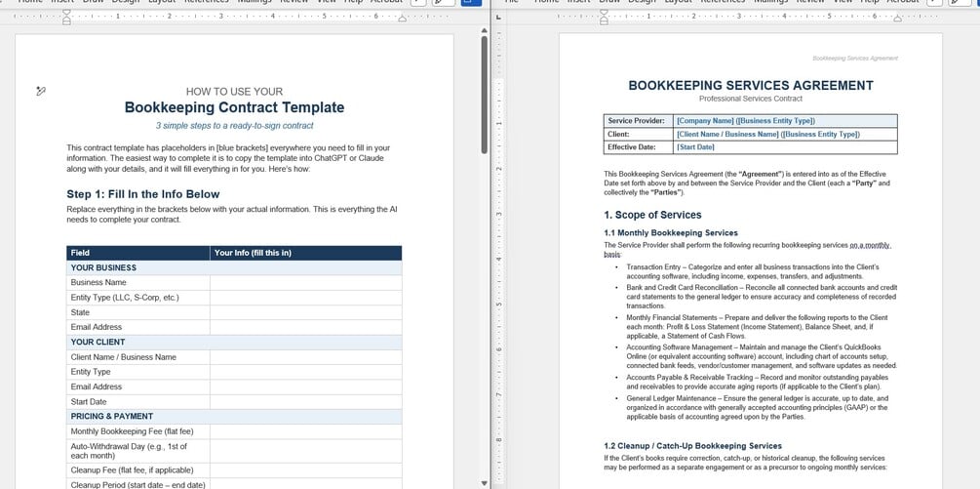Click 'Cleanup Fee (flat fee, if applicable)' cell
980x489 pixels.
point(138,470)
